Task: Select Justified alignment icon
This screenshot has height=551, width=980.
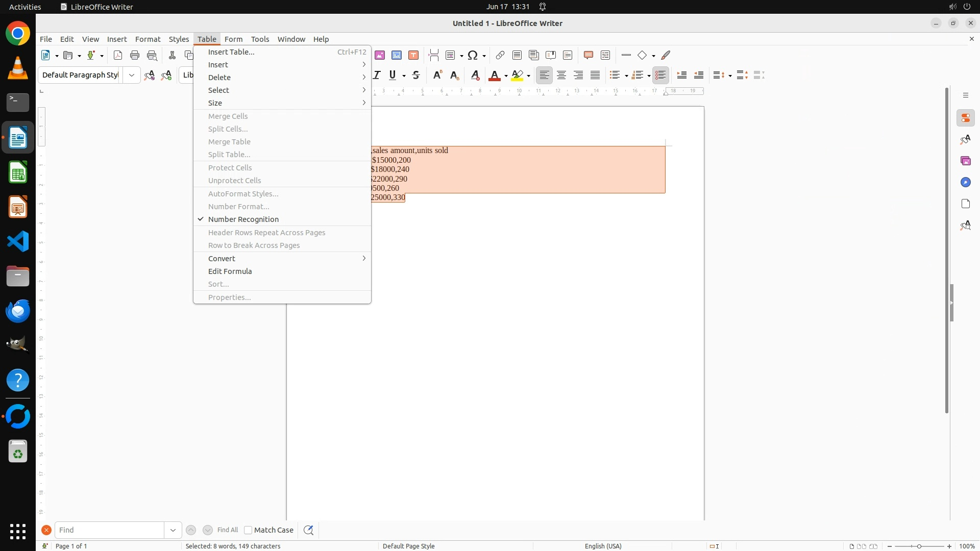Action: pos(595,75)
